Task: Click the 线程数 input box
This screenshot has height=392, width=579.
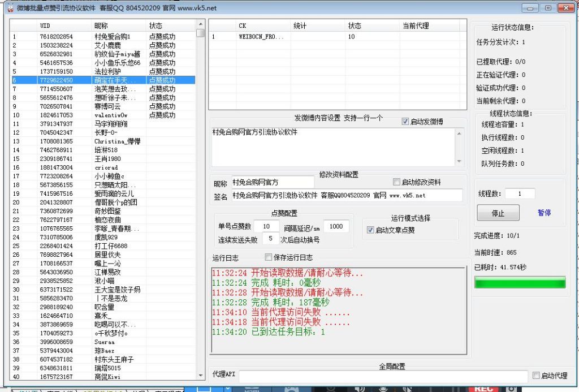Action: (x=520, y=193)
